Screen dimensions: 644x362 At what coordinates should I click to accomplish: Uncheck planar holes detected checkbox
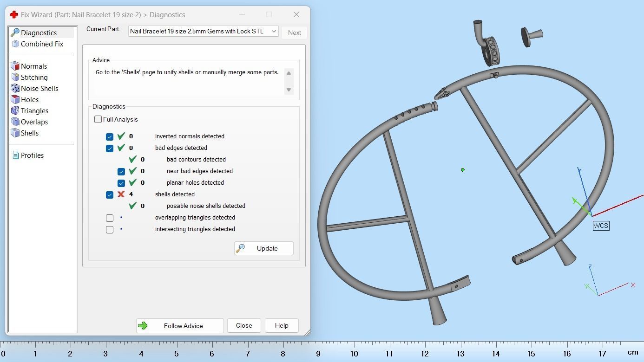pos(121,183)
